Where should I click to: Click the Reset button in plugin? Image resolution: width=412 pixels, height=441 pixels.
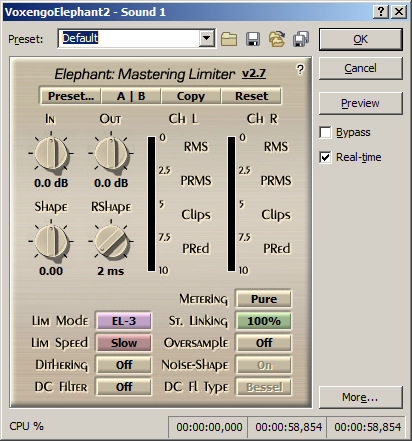(251, 96)
